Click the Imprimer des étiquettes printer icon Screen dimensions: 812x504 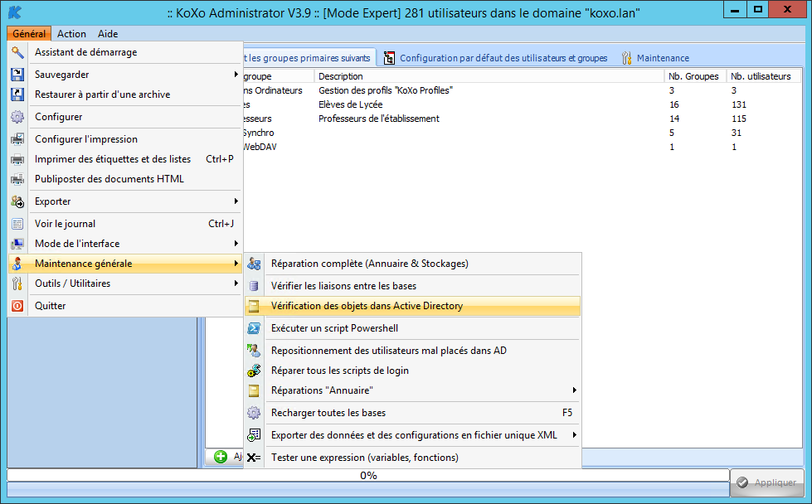pyautogui.click(x=17, y=159)
